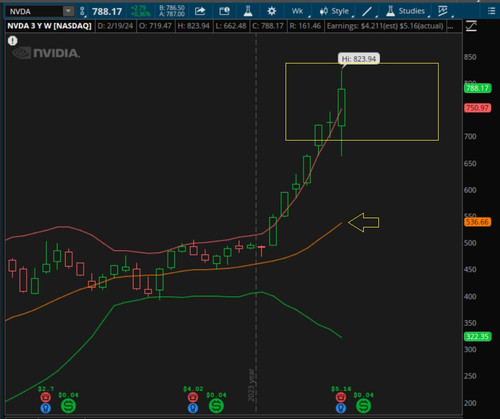Screen dimensions: 500x419
Task: Click the 200 price axis label
Action: [x=470, y=403]
